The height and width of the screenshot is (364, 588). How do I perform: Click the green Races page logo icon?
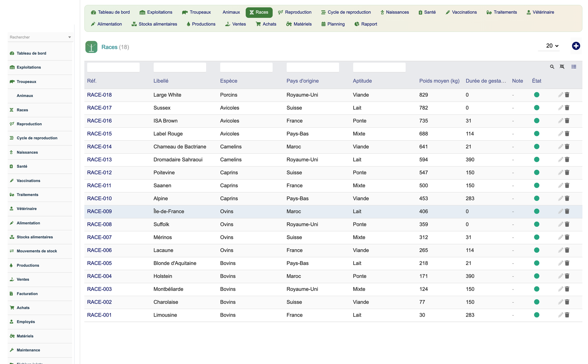pyautogui.click(x=91, y=47)
